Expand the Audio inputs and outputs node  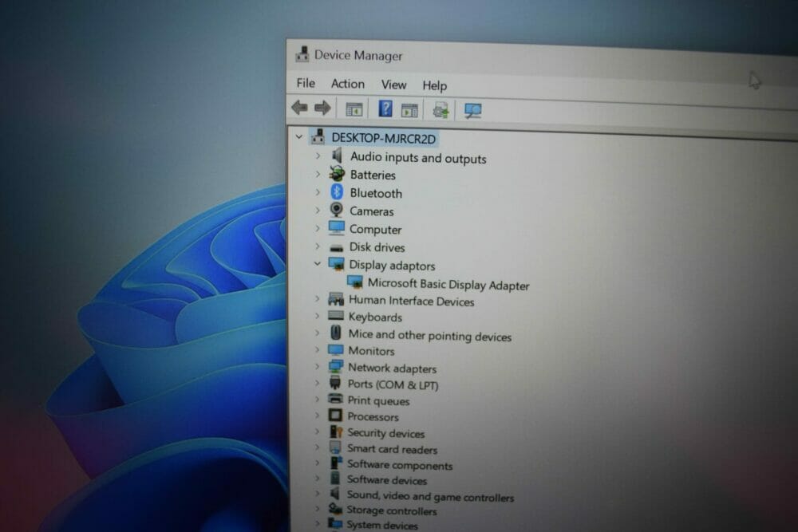click(x=318, y=156)
